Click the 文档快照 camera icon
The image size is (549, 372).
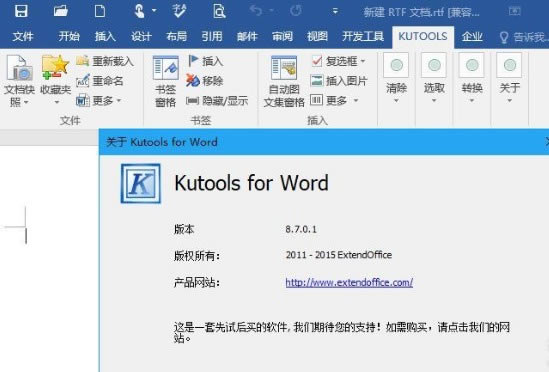[19, 68]
